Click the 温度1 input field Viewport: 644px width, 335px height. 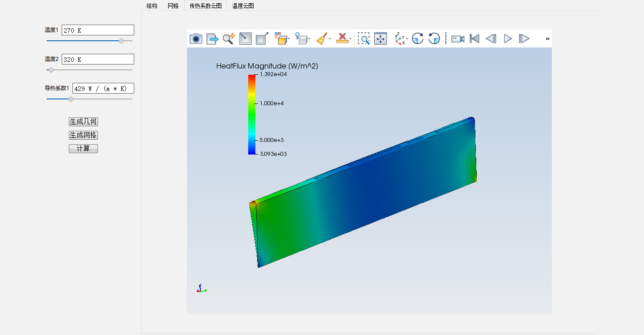pos(98,30)
